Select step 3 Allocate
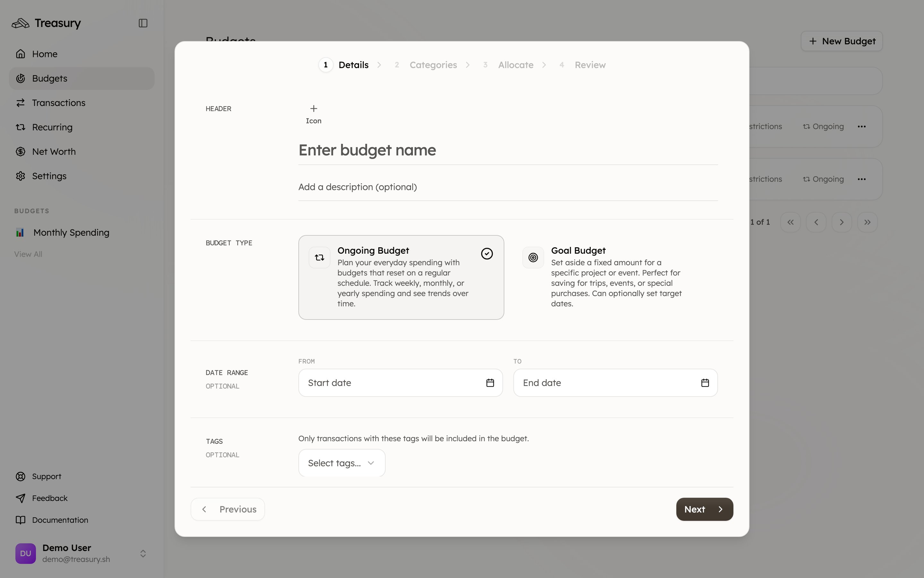Image resolution: width=924 pixels, height=578 pixels. 508,65
